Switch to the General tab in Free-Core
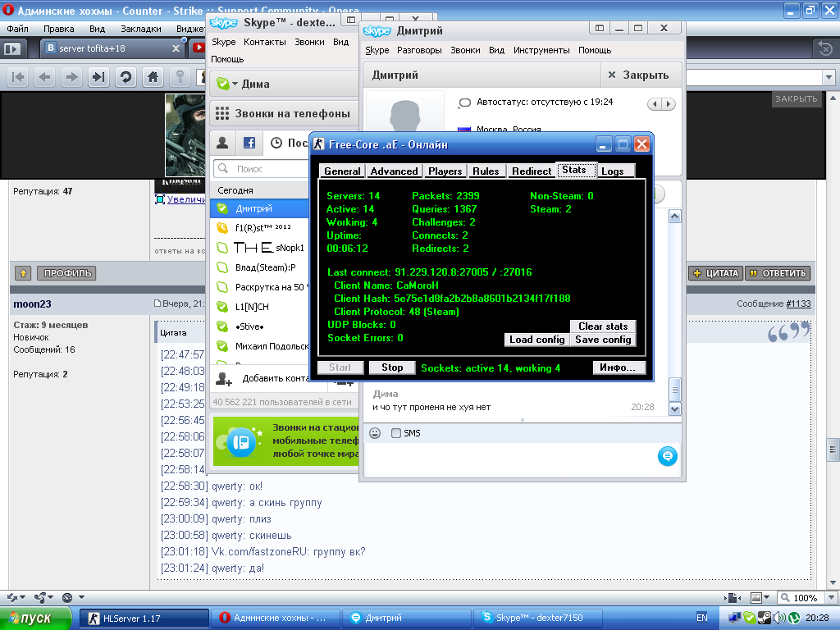The height and width of the screenshot is (630, 840). [x=342, y=171]
